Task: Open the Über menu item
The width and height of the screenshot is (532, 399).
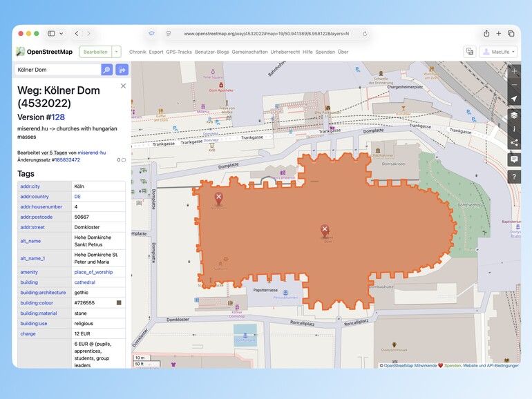Action: (343, 52)
